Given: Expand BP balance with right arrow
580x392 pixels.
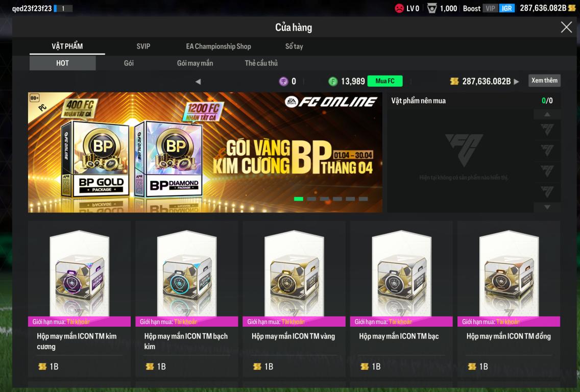Looking at the screenshot, I should [516, 81].
